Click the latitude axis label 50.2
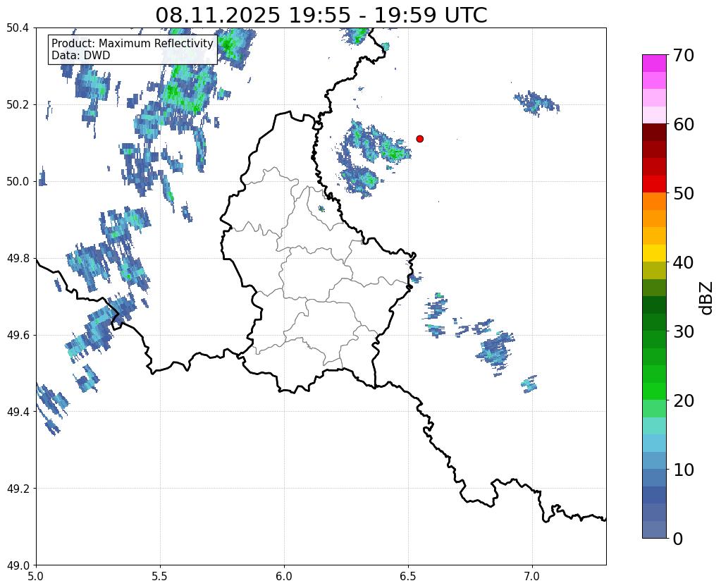Screen dimensions: 721x588 coord(18,105)
